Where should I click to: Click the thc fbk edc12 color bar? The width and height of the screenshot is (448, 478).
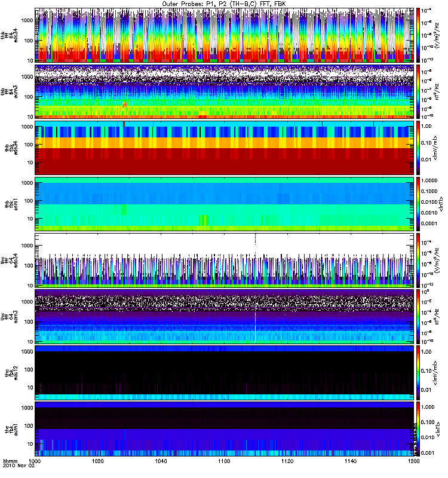point(418,373)
